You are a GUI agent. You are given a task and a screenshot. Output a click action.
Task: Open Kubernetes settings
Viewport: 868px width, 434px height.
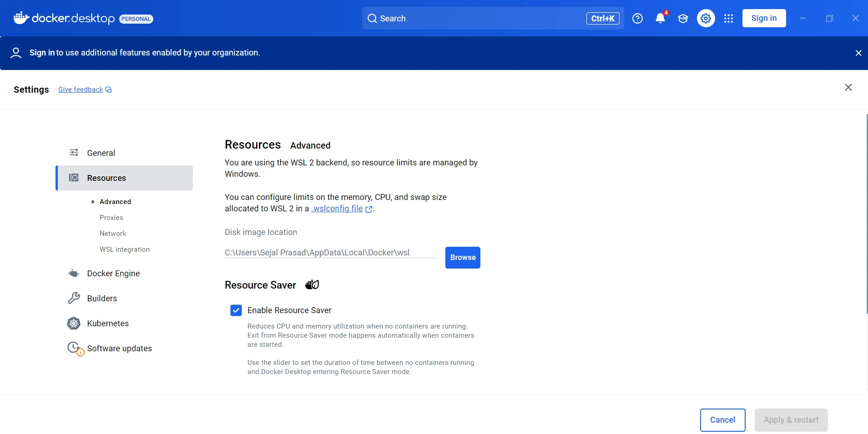[124, 323]
